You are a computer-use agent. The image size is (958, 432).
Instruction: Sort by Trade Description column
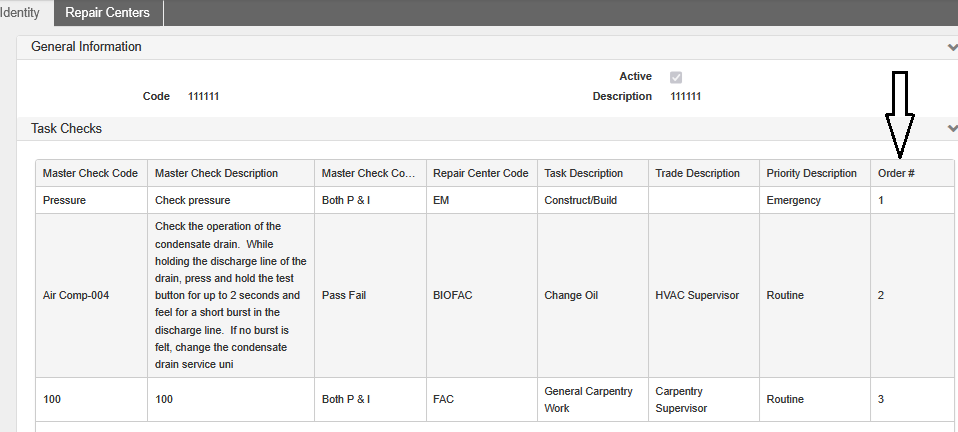pyautogui.click(x=697, y=173)
